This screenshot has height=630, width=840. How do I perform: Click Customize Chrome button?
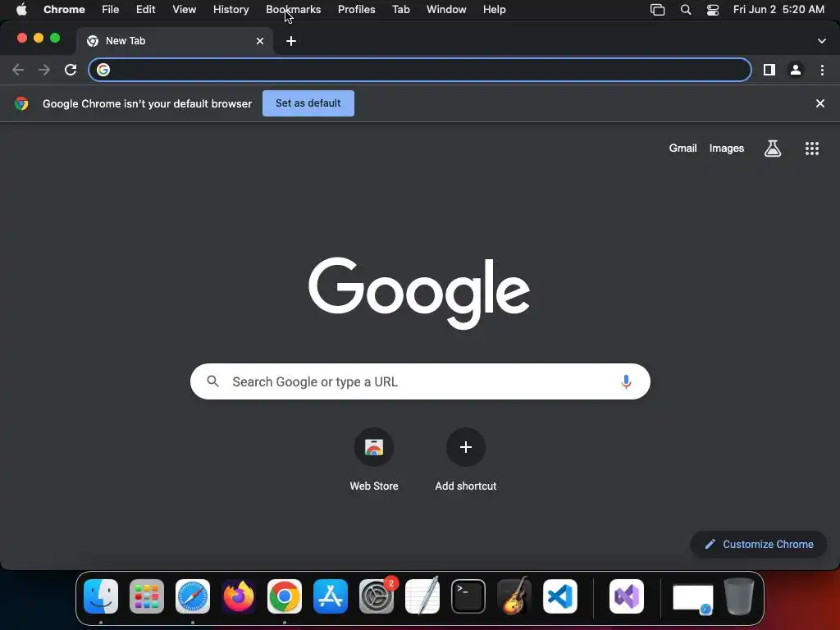point(759,545)
